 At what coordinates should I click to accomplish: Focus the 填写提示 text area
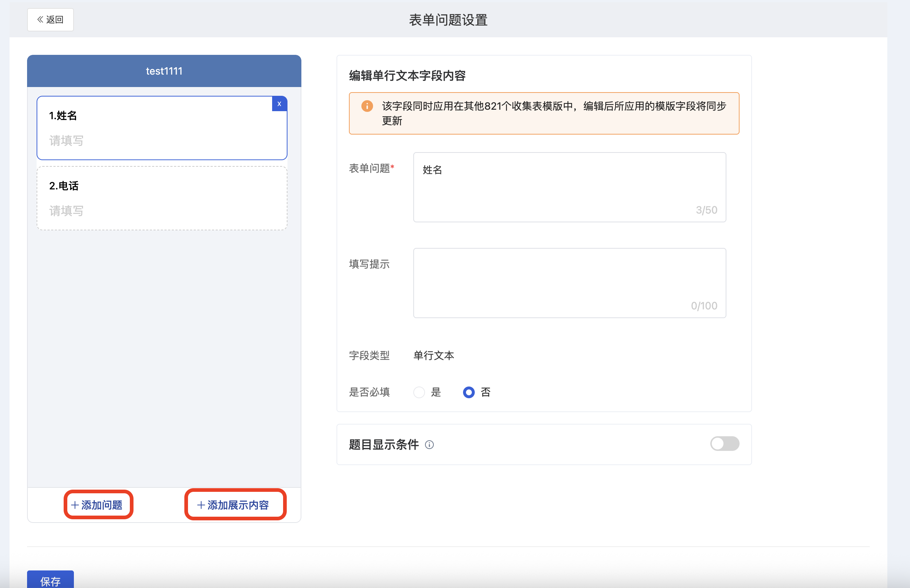[569, 283]
